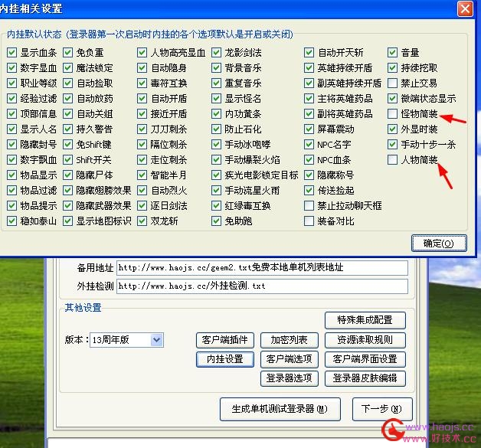The height and width of the screenshot is (448, 481).
Task: Uncheck 防止石化 option
Action: click(x=216, y=129)
